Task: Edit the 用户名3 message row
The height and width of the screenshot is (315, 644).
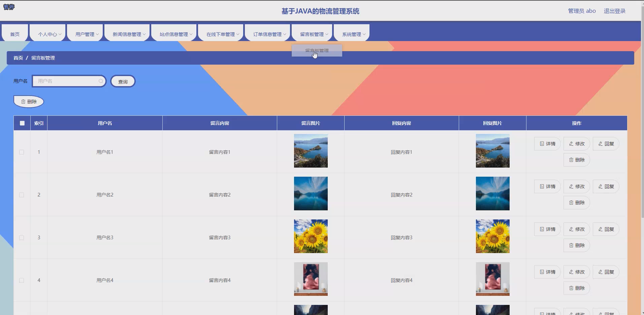Action: point(577,229)
